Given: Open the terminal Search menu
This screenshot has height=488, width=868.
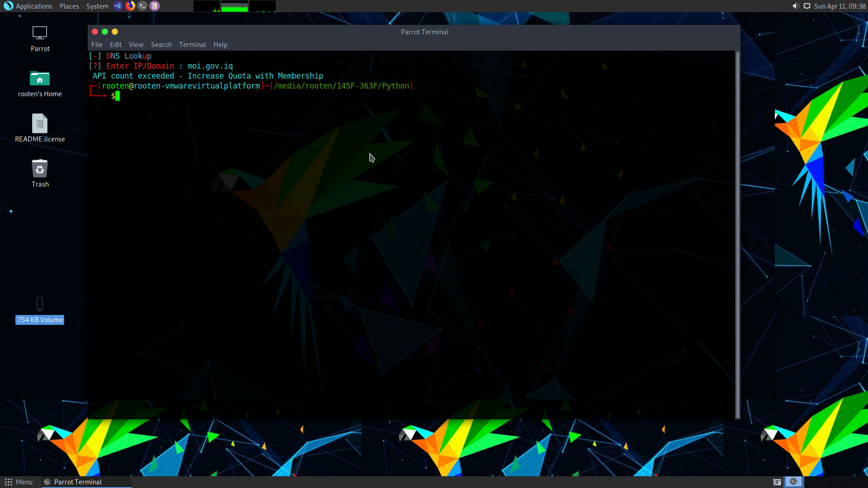Looking at the screenshot, I should (161, 45).
